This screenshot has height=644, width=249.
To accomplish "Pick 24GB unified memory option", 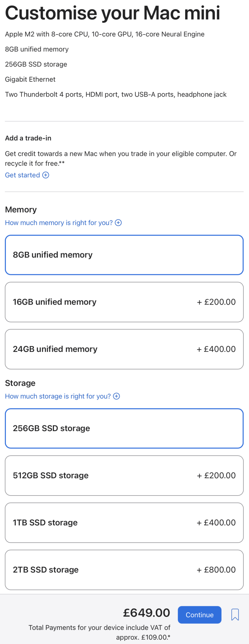I will coord(124,349).
